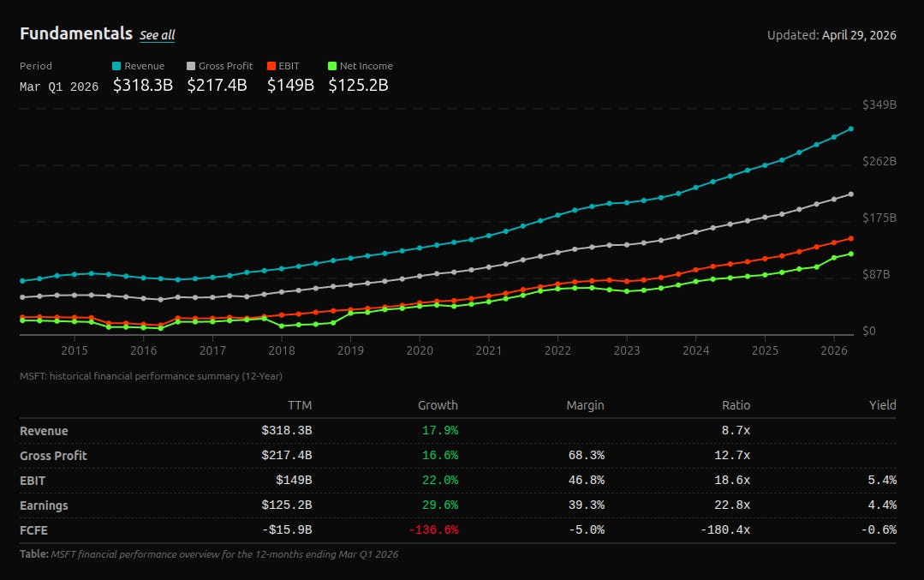Click EBIT growth 22.0% cell
This screenshot has height=580, width=924.
pyautogui.click(x=440, y=481)
